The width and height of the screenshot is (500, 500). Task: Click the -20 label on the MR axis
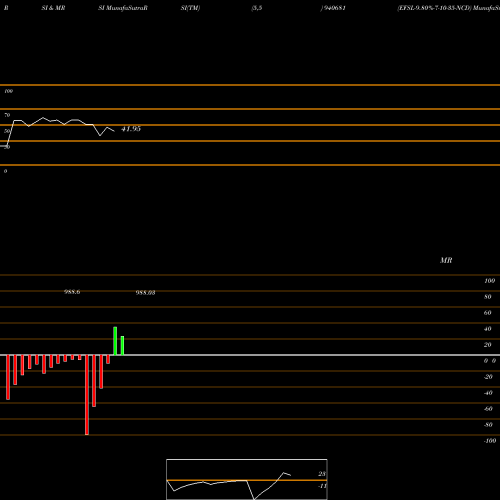(488, 377)
